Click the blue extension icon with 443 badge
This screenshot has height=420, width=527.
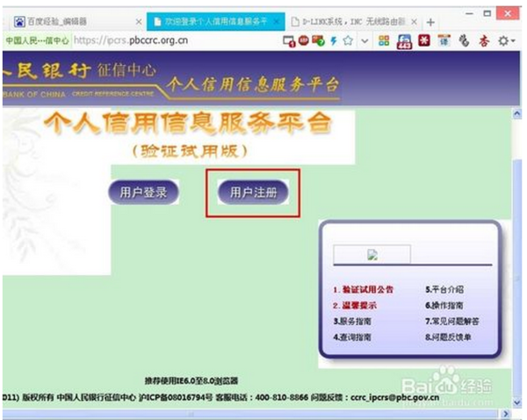(x=404, y=41)
